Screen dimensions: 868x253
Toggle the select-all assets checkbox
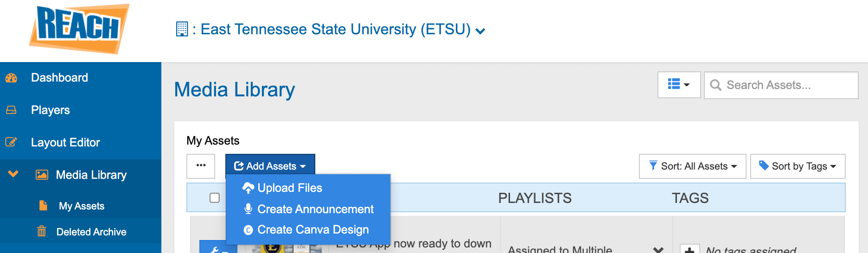[215, 198]
